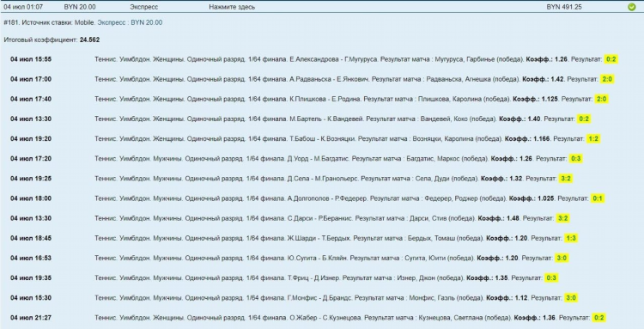Viewport: 644px width, 329px height.
Task: Click the 'BYN 491.25' payout amount
Action: point(564,7)
